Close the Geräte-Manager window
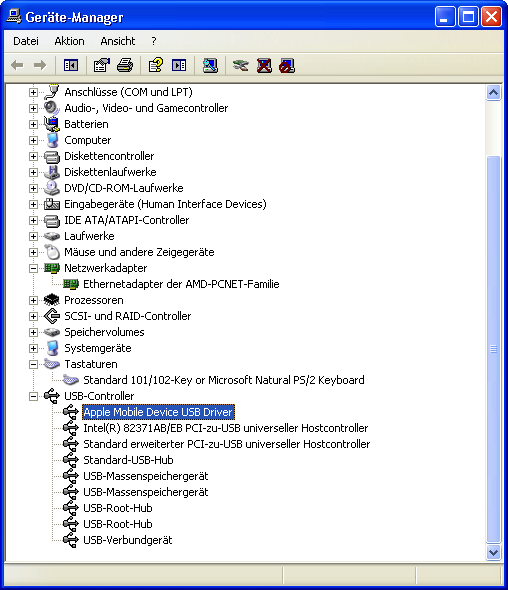This screenshot has height=590, width=508. (x=491, y=17)
